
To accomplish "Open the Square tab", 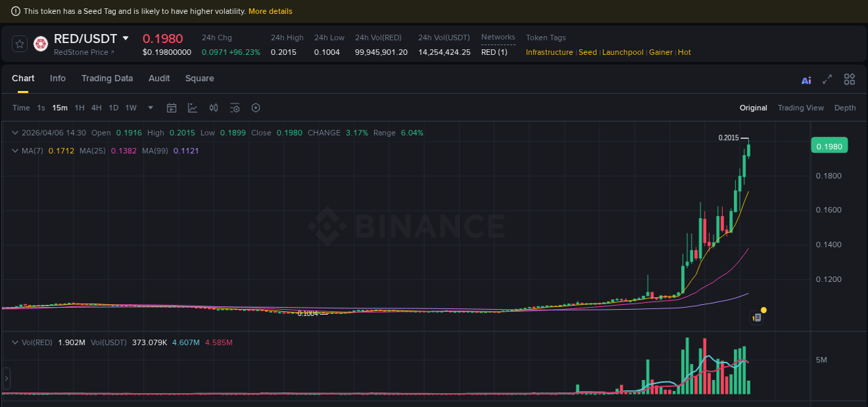I will 199,78.
